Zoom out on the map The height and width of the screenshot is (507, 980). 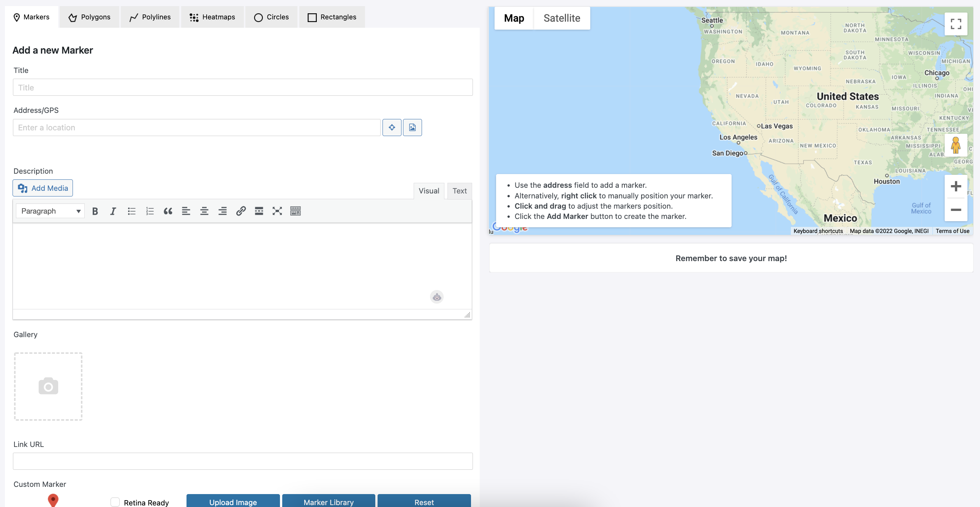[956, 210]
